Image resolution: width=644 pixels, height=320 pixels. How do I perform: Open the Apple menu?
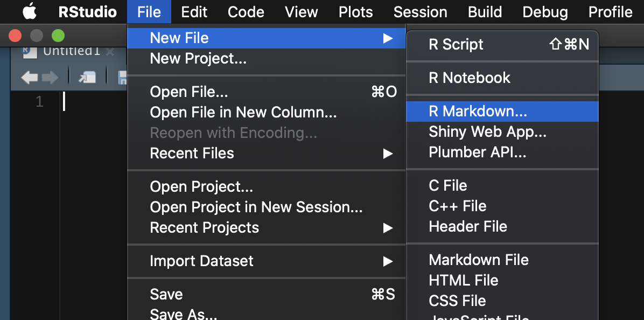click(x=29, y=12)
